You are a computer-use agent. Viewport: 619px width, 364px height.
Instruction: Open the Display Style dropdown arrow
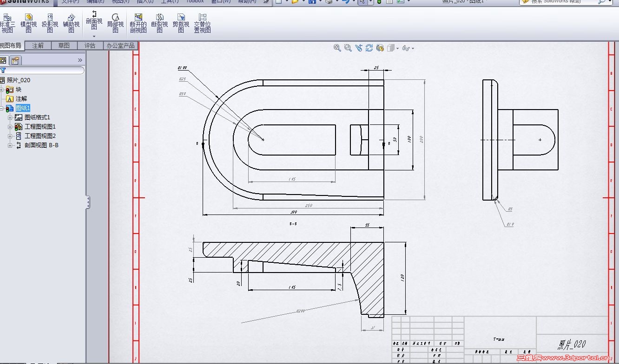tap(397, 48)
